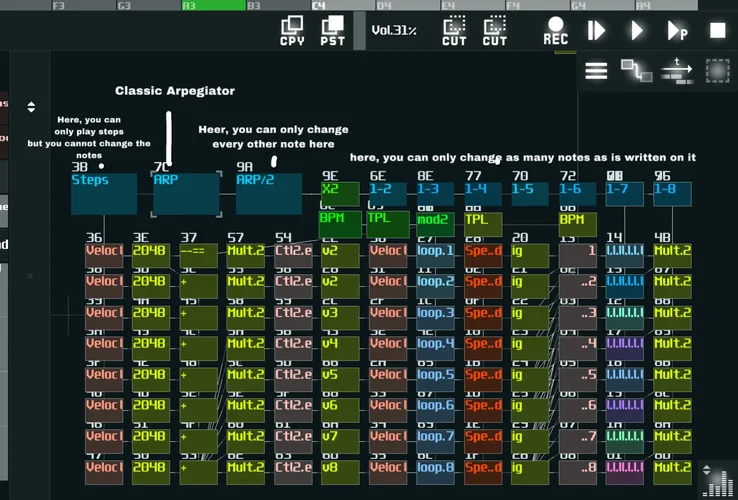Screen dimensions: 738x500
Task: Click the plain Play triangle icon
Action: click(x=637, y=31)
